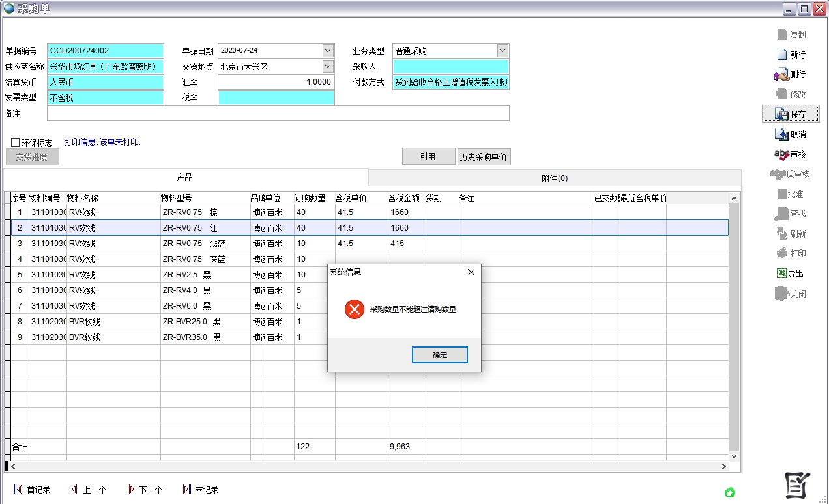This screenshot has width=829, height=504.
Task: Click the Audit (审核) icon
Action: [x=781, y=154]
